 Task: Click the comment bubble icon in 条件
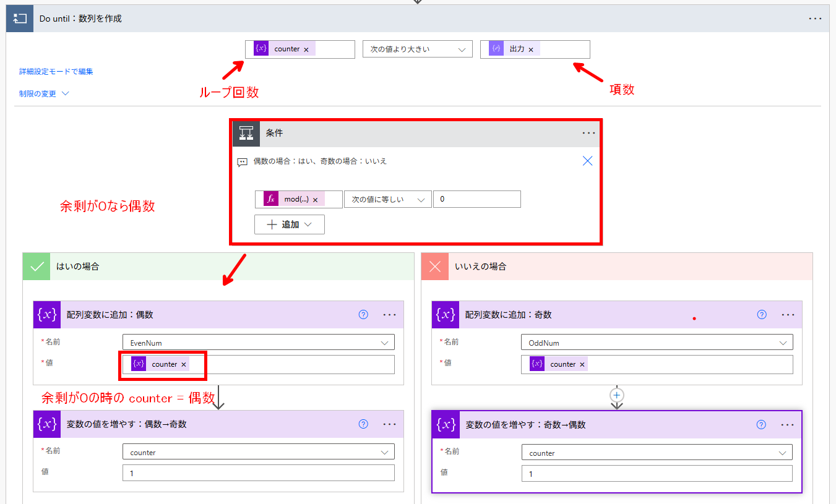tap(243, 162)
